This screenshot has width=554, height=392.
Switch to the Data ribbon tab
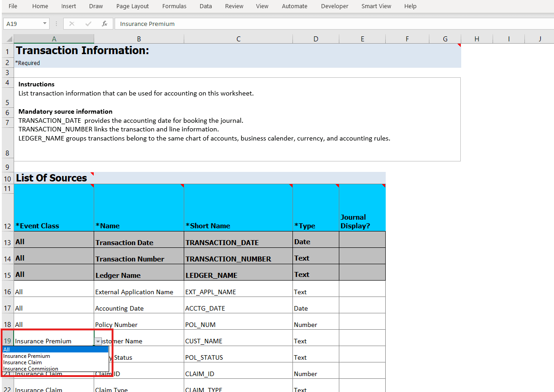tap(206, 6)
